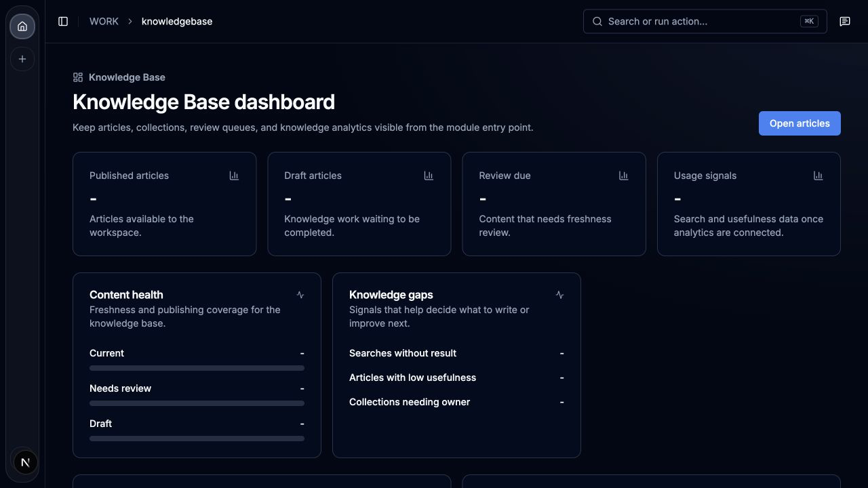868x488 pixels.
Task: Click the Published articles label
Action: pos(129,176)
